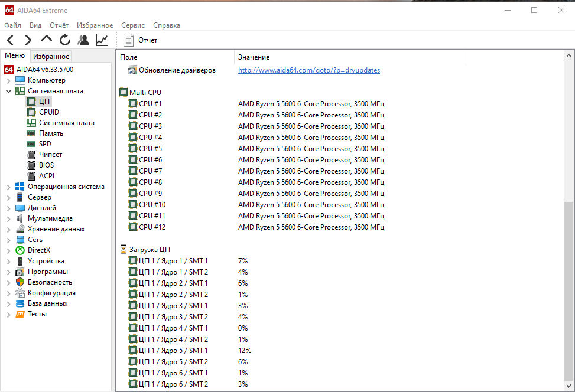
Task: Select the CPU #1 row
Action: coord(256,104)
